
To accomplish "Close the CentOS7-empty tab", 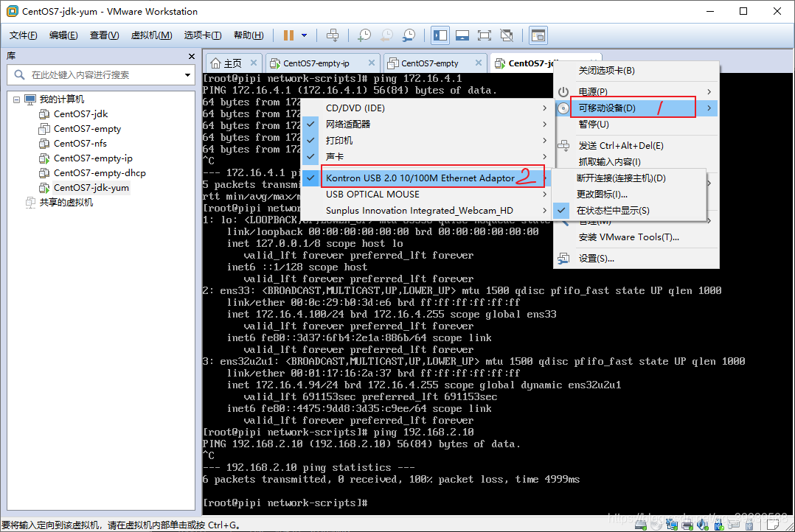I will click(479, 63).
